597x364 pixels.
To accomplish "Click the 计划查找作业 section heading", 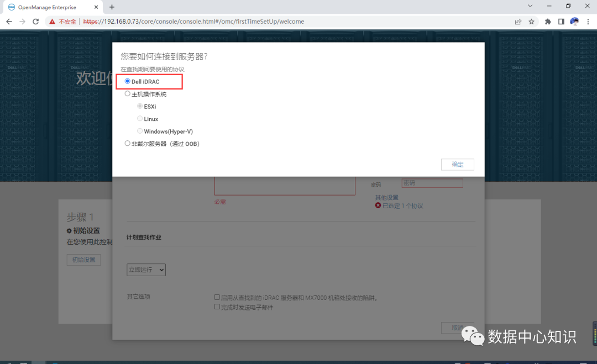I will [144, 238].
